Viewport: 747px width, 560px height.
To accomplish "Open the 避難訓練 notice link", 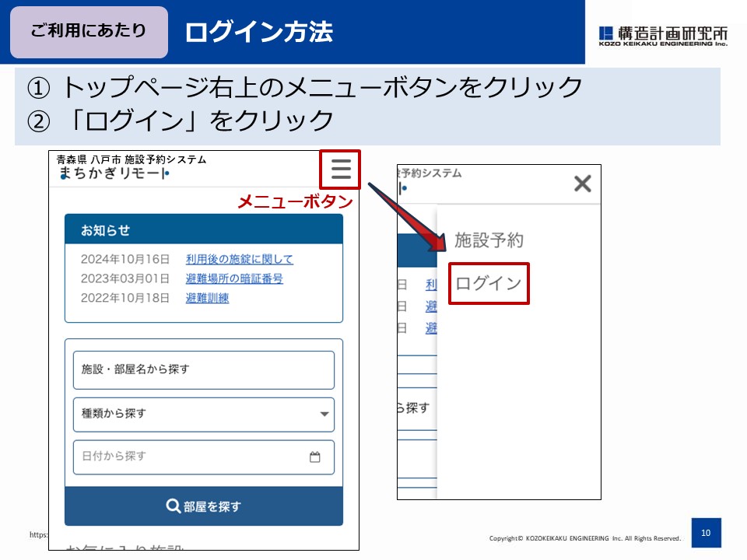I will tap(207, 298).
